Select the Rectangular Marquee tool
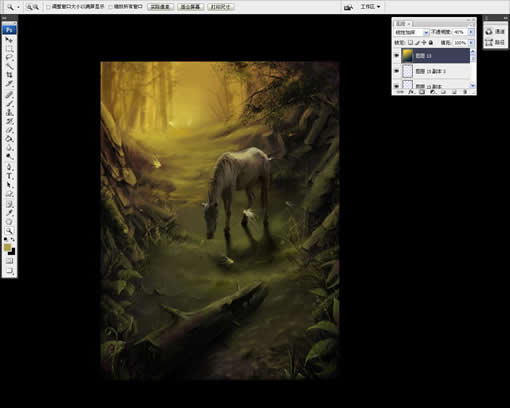510x408 pixels. click(9, 49)
